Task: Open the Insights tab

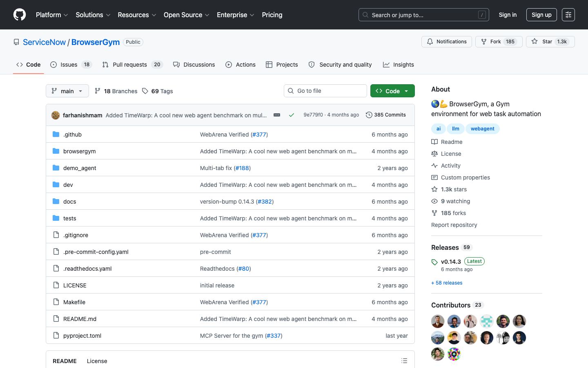Action: point(399,65)
